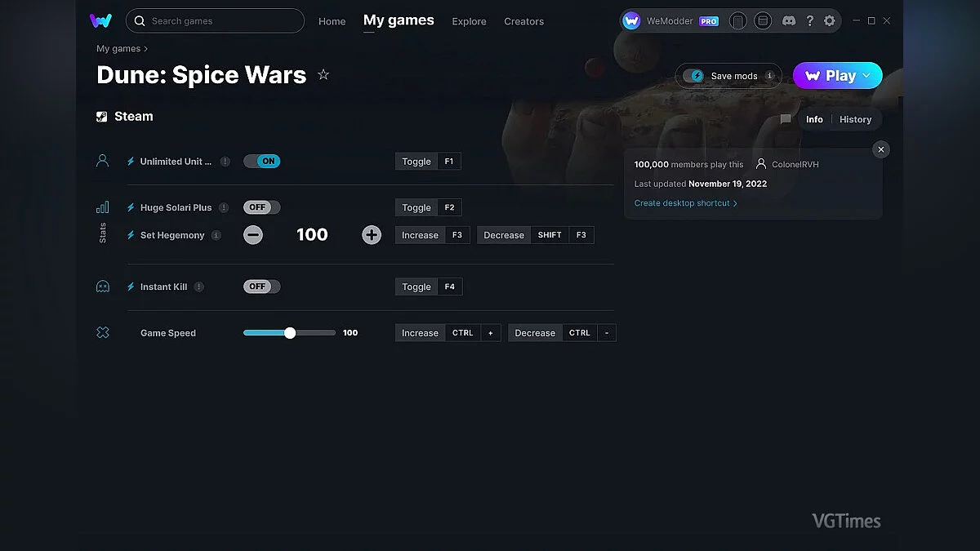Viewport: 980px width, 551px height.
Task: Click Toggle F1 hotkey button
Action: [x=428, y=162]
